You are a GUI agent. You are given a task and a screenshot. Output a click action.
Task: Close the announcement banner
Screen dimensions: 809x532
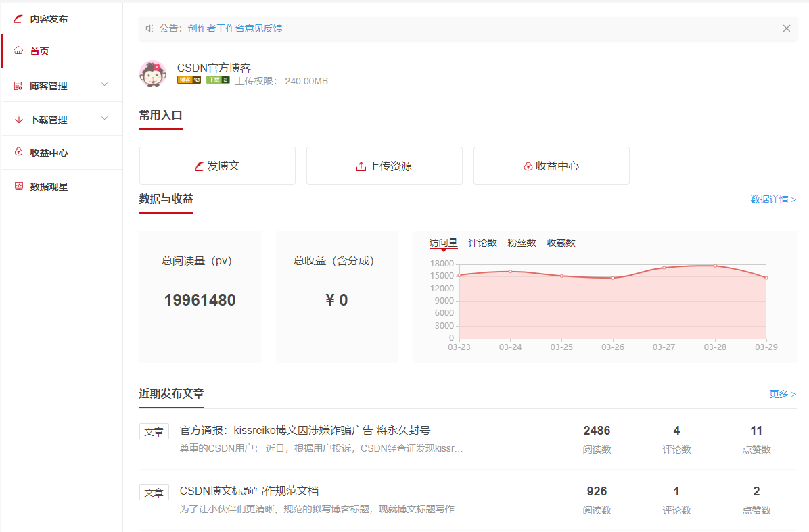coord(786,28)
